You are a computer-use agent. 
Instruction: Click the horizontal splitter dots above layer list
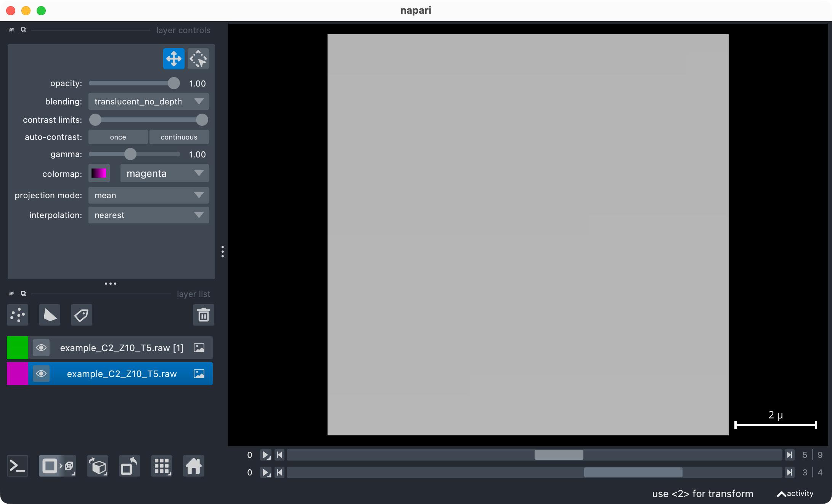pos(111,284)
